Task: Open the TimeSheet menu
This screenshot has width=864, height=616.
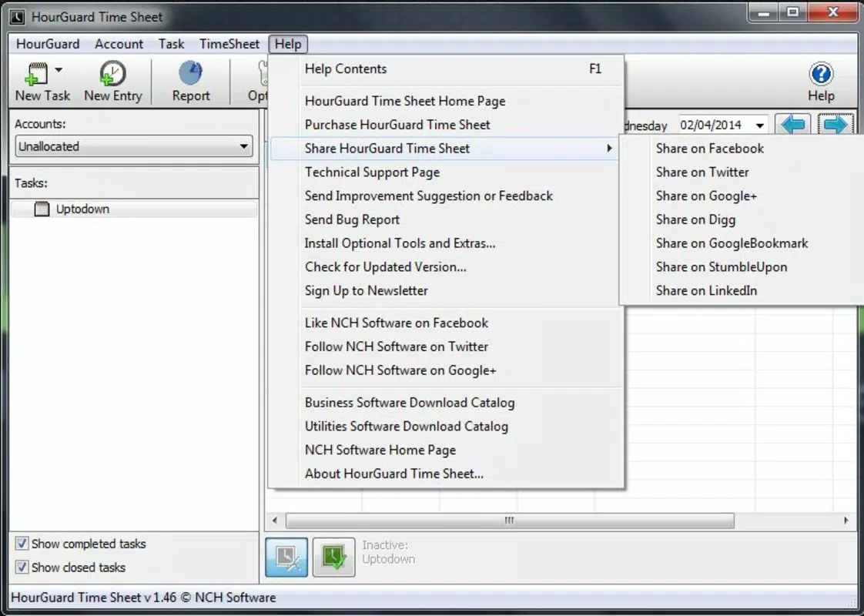Action: 229,44
